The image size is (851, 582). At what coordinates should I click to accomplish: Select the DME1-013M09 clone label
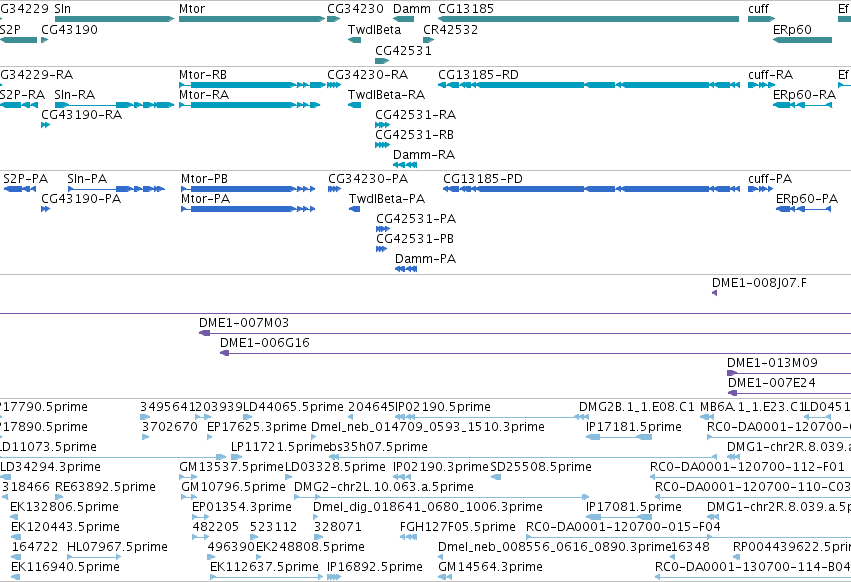point(772,363)
